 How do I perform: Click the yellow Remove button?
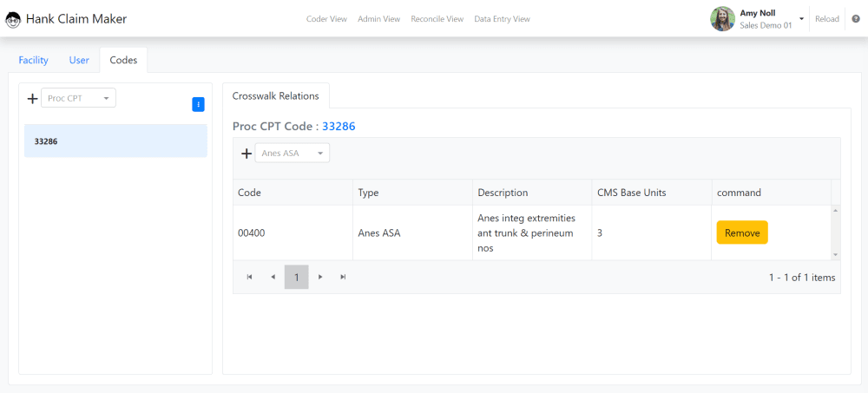click(x=742, y=233)
